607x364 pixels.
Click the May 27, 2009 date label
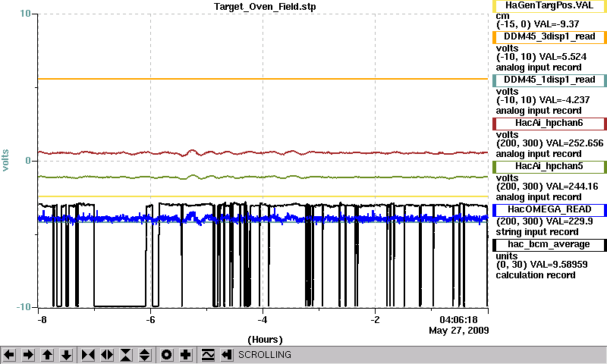coord(459,331)
